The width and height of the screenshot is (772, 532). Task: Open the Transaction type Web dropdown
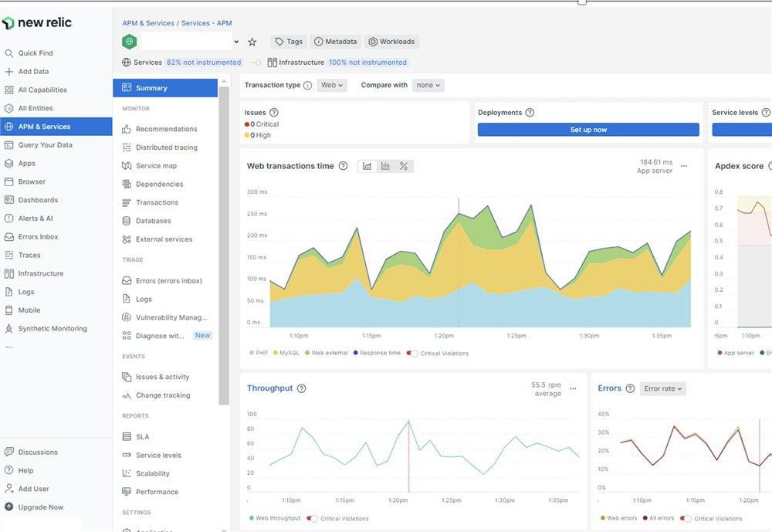(x=331, y=86)
